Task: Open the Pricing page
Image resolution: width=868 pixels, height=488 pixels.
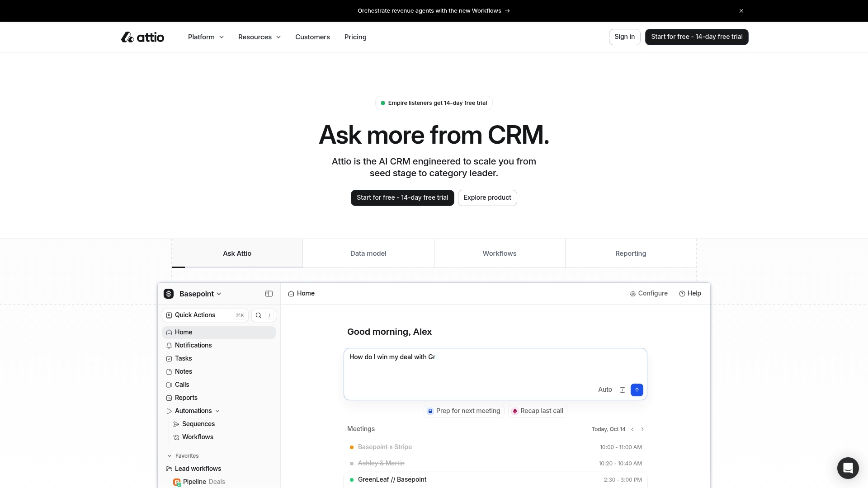Action: 355,37
